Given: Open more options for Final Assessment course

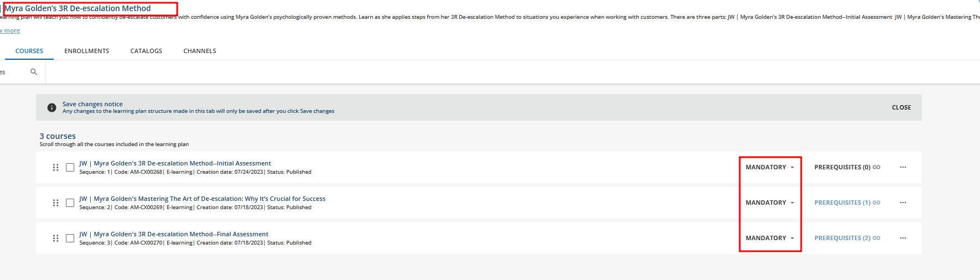Looking at the screenshot, I should (x=903, y=238).
